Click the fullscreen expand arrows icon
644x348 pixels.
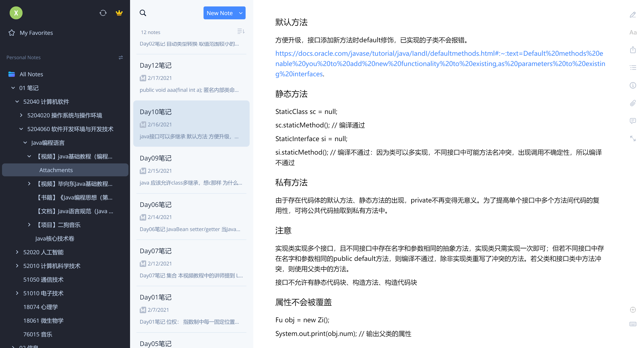point(633,138)
